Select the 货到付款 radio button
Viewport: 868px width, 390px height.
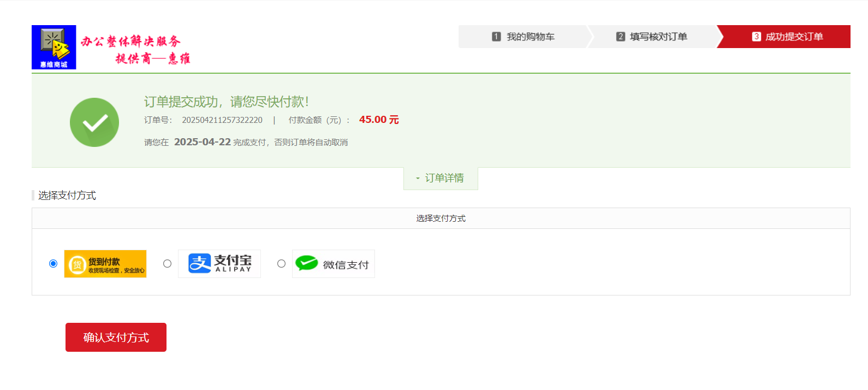click(x=53, y=263)
